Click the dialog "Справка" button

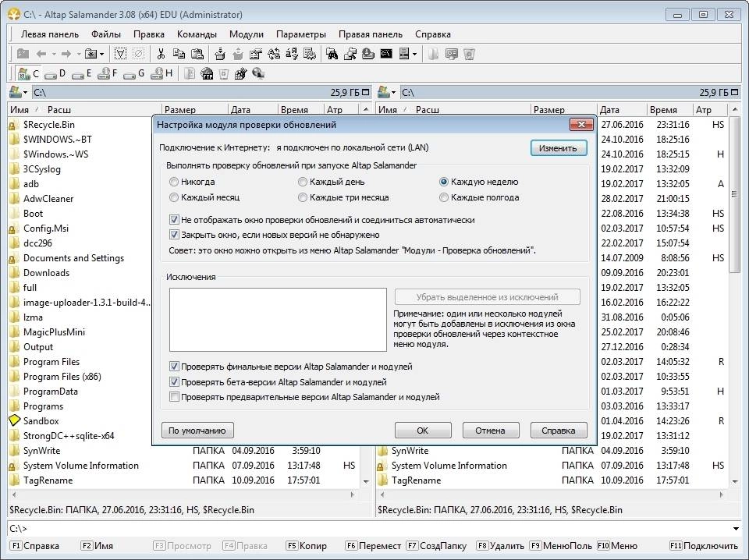pyautogui.click(x=559, y=431)
